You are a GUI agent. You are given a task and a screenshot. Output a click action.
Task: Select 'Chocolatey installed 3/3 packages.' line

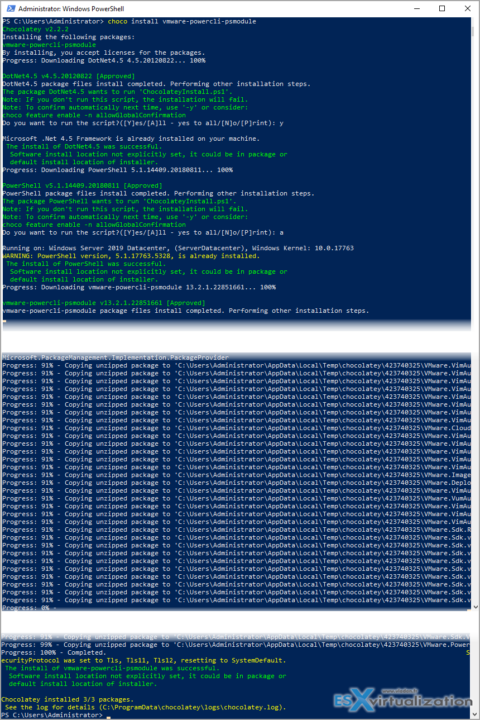[67, 699]
